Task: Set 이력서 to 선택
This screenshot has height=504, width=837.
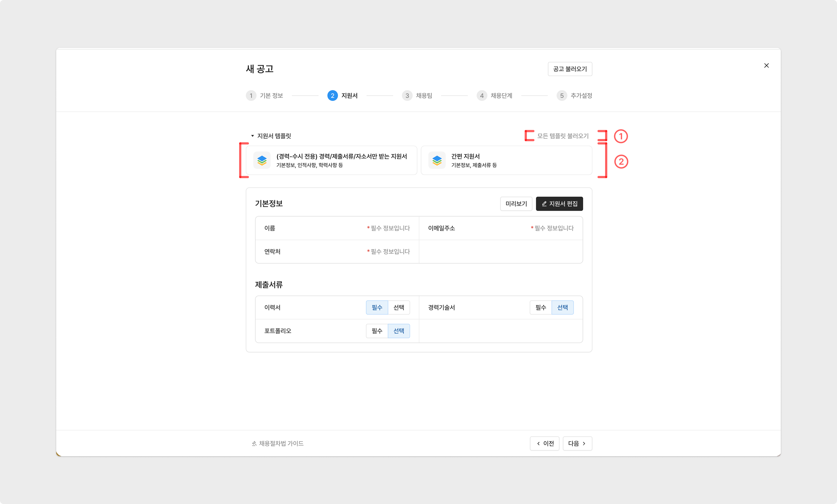Action: (399, 308)
